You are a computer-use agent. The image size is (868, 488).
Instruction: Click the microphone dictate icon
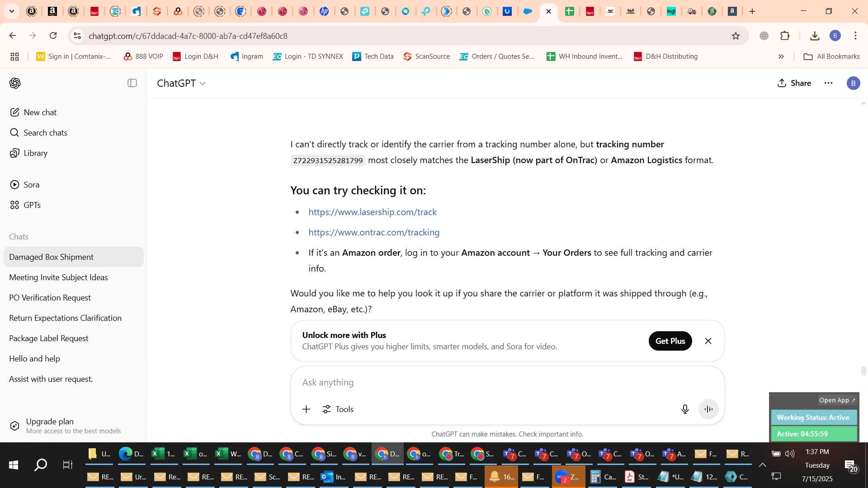(x=685, y=409)
